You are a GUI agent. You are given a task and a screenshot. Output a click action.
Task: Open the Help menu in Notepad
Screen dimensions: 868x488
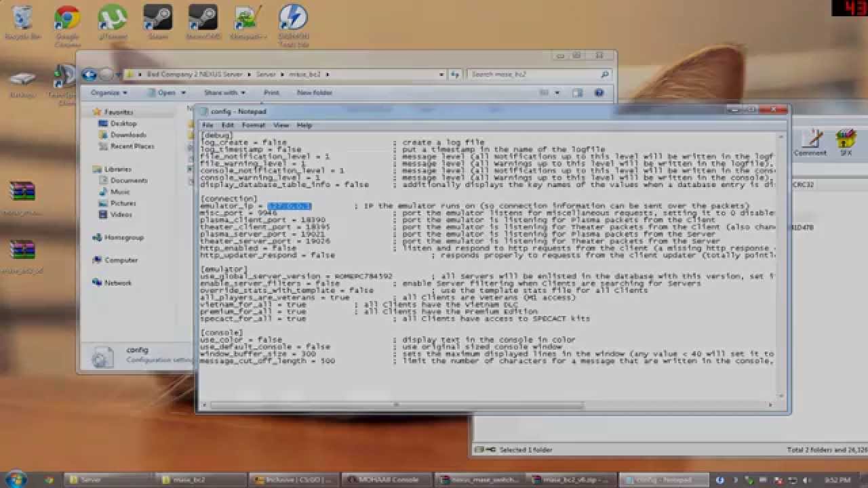pyautogui.click(x=304, y=125)
